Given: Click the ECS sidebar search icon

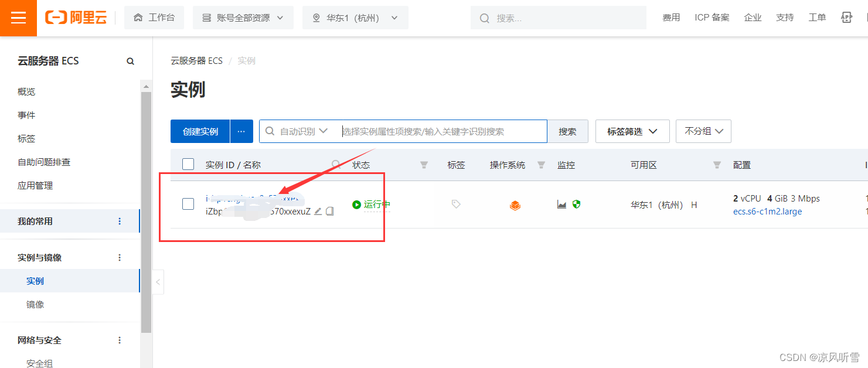Looking at the screenshot, I should [x=130, y=61].
